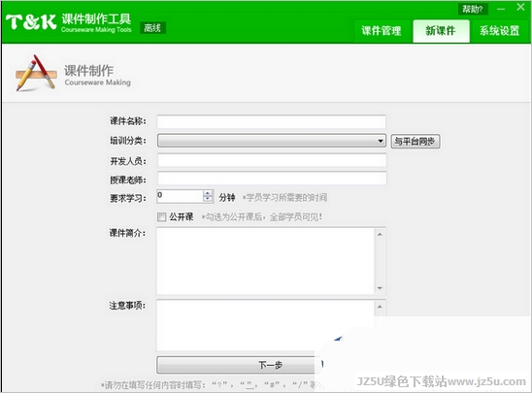Click the 与平台同步 button
The image size is (532, 393).
click(416, 142)
